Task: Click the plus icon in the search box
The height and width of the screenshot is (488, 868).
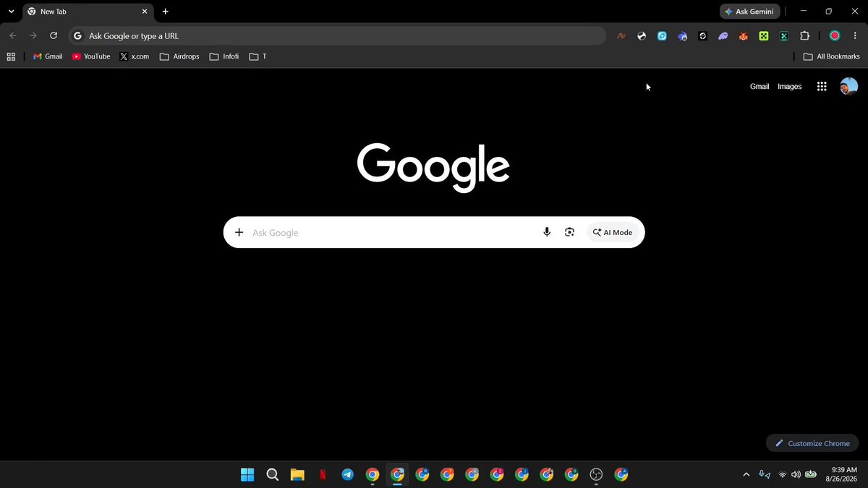Action: [239, 232]
